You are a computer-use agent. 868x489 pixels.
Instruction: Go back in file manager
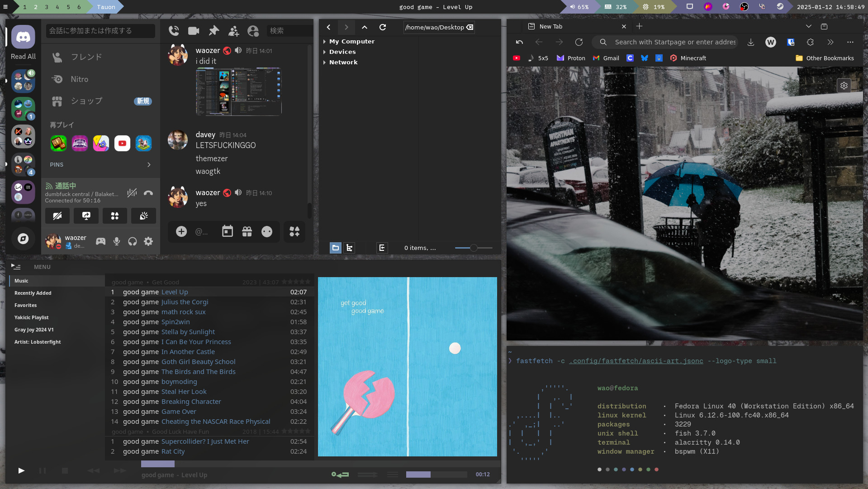tap(329, 27)
